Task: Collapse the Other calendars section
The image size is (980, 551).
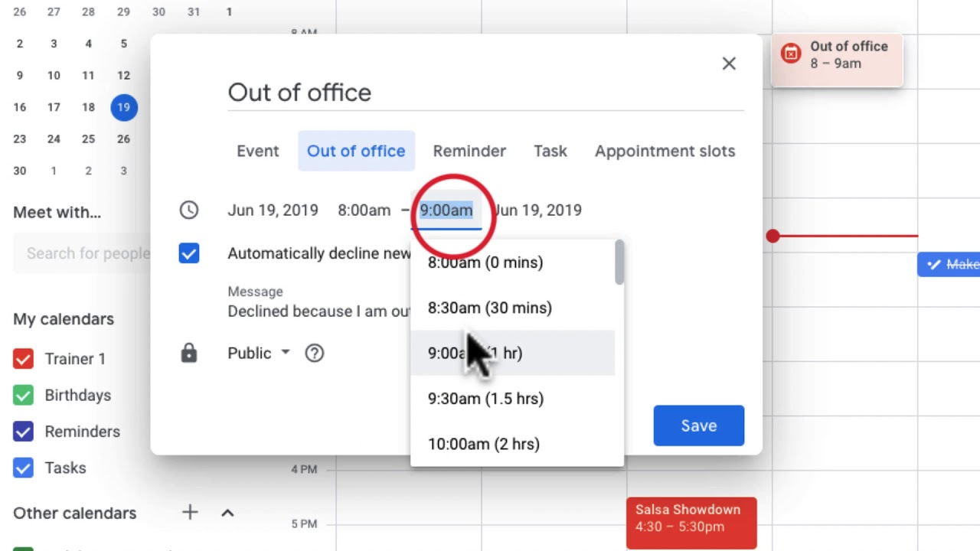Action: tap(227, 513)
